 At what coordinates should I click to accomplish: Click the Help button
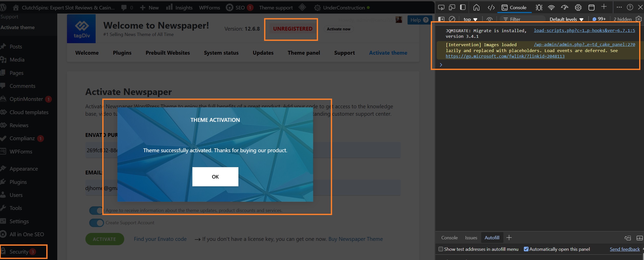click(420, 20)
